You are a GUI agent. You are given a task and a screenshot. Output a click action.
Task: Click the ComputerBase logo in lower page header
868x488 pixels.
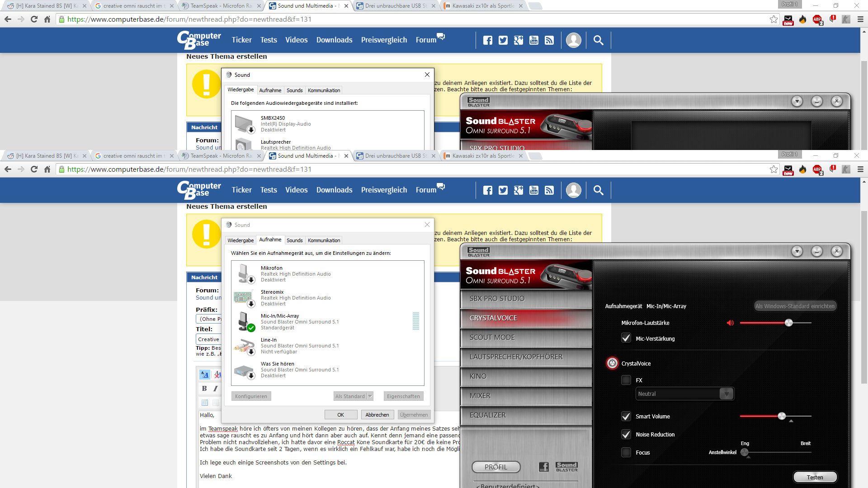[x=199, y=190]
